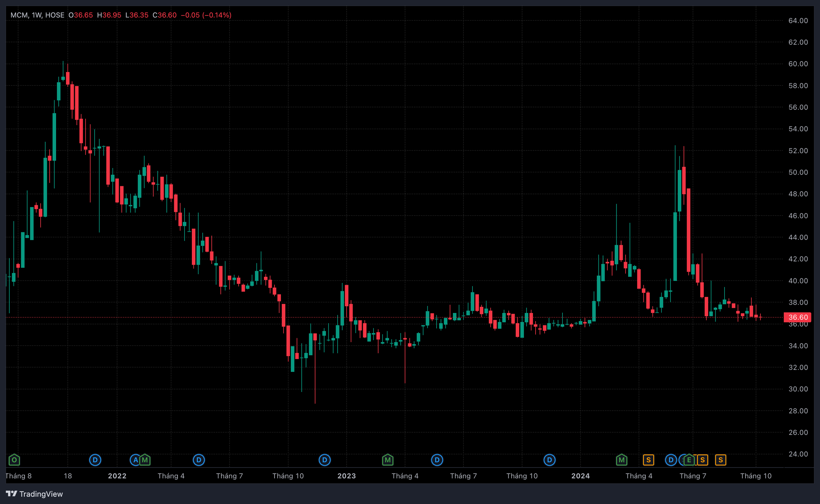Click the 30.00 price axis label
Screen dimensions: 820x504
coord(798,389)
